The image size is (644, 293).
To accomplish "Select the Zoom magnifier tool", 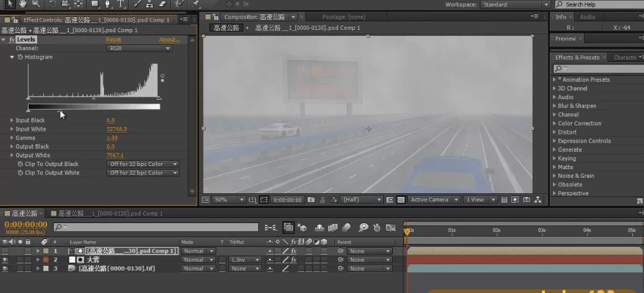I will click(x=37, y=4).
